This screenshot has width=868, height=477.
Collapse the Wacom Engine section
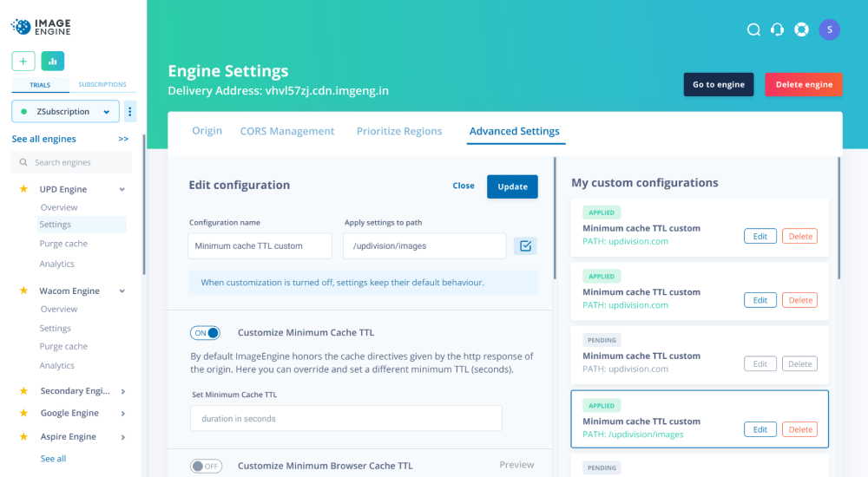pyautogui.click(x=122, y=291)
